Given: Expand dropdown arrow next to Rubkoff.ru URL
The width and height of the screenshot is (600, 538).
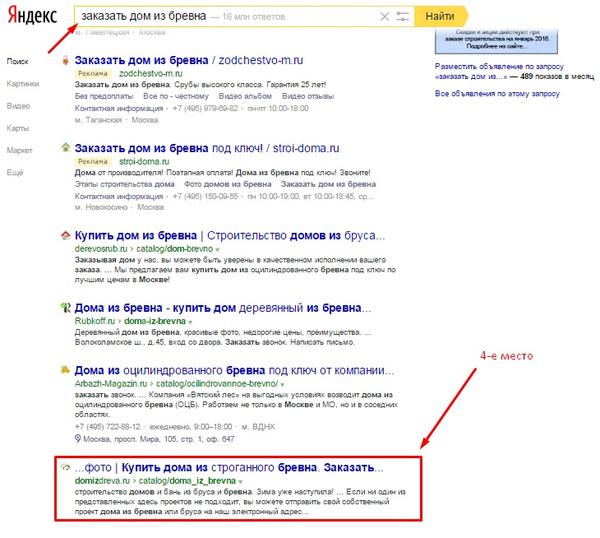Looking at the screenshot, I should tap(190, 322).
